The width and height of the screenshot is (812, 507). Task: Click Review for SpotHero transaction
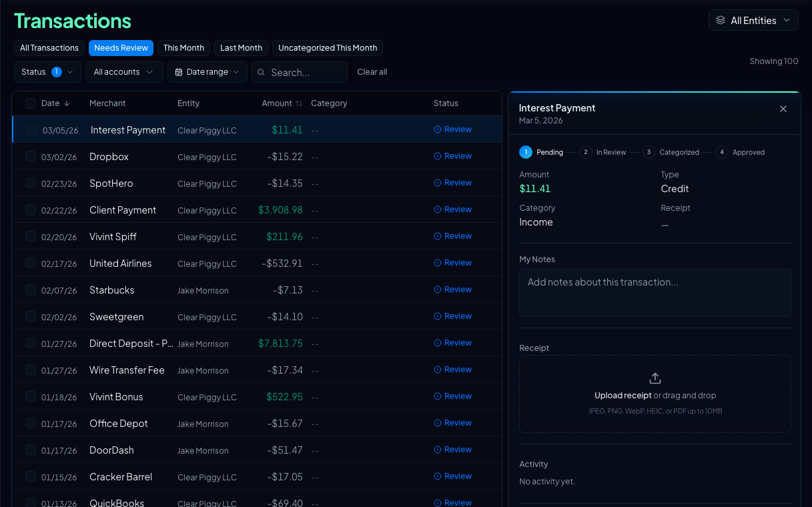[x=453, y=183]
